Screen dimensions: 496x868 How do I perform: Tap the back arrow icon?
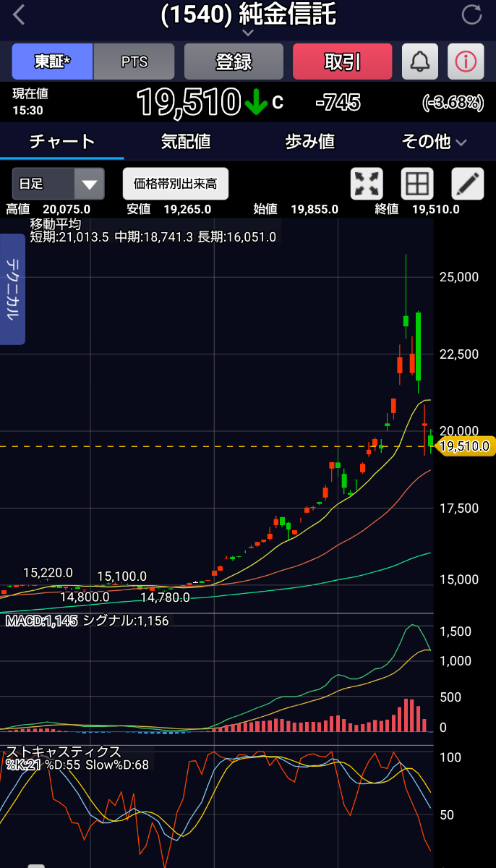(x=20, y=15)
